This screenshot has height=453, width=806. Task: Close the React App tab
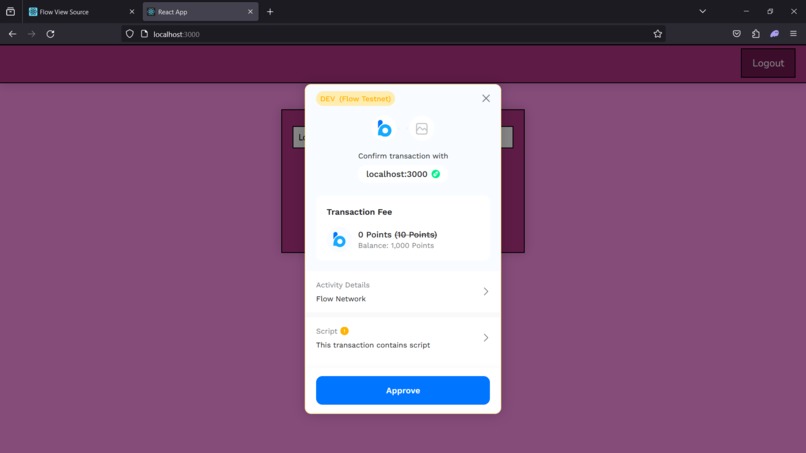coord(250,11)
